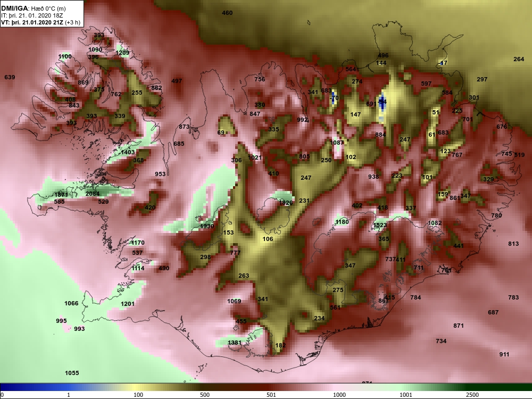This screenshot has width=532, height=399.
Task: Click the map value 1930
Action: [206, 226]
